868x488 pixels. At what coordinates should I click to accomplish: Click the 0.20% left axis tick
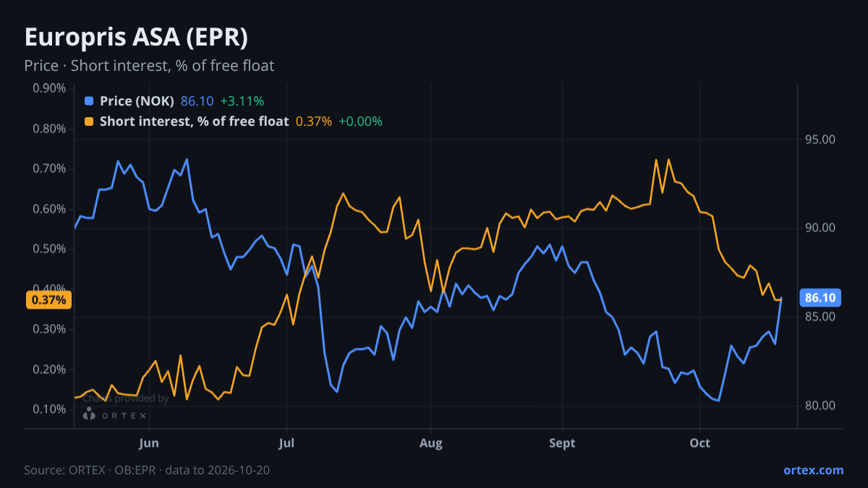pos(50,369)
